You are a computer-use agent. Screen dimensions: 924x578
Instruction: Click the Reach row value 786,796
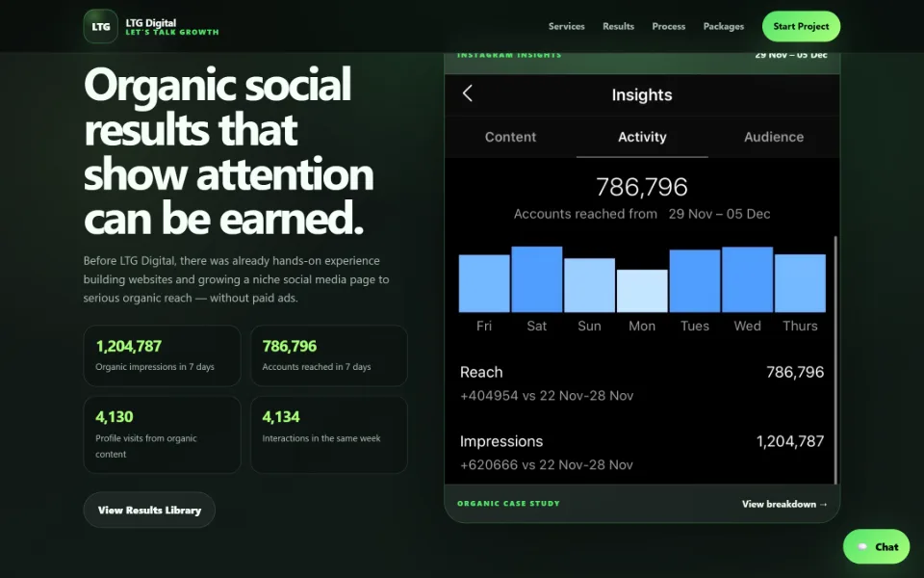795,372
